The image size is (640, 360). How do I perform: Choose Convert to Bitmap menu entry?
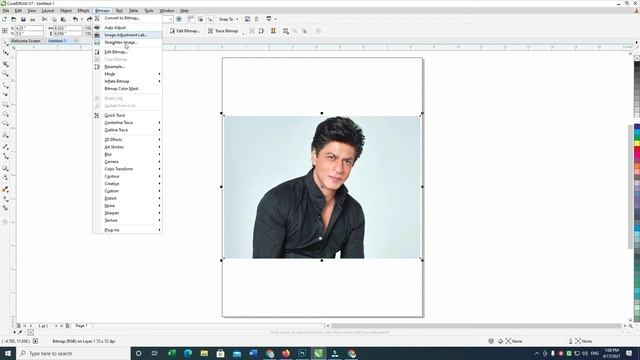[127, 18]
